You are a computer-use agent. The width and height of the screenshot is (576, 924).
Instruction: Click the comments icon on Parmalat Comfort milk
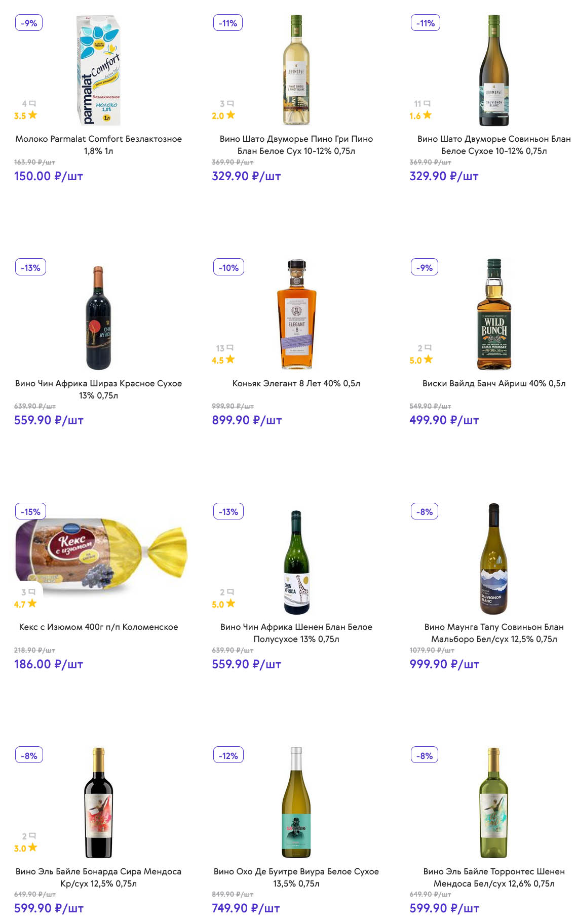point(32,103)
